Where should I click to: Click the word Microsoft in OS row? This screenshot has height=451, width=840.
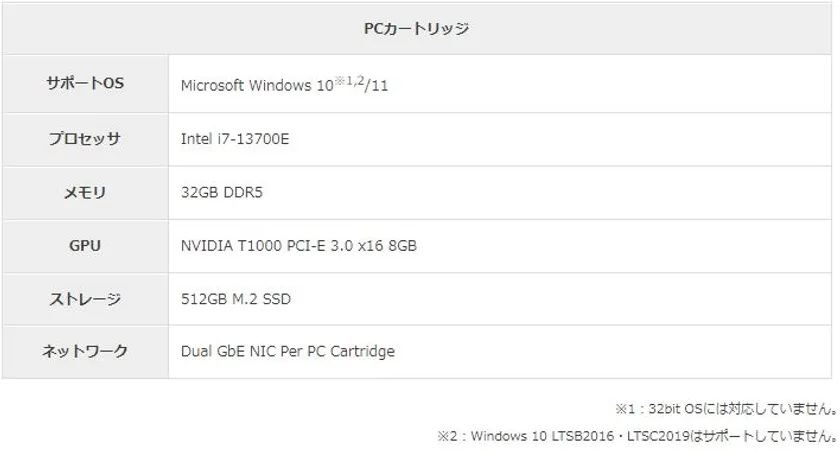(212, 85)
